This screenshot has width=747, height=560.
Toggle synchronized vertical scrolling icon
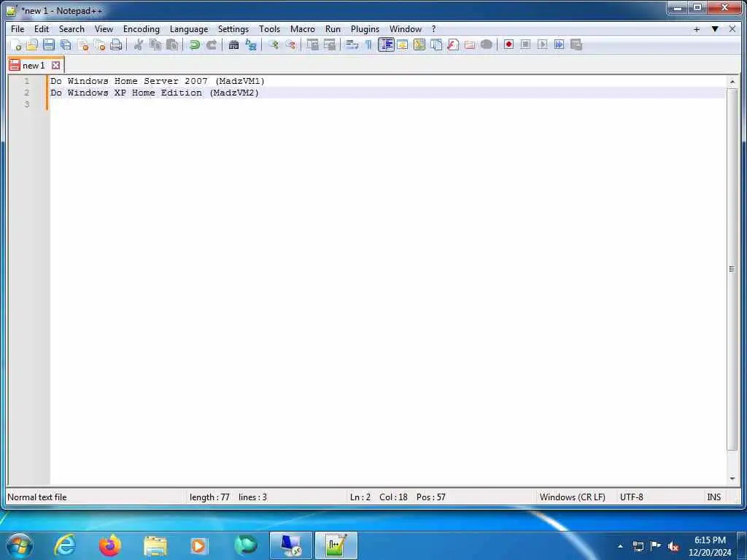[x=312, y=44]
